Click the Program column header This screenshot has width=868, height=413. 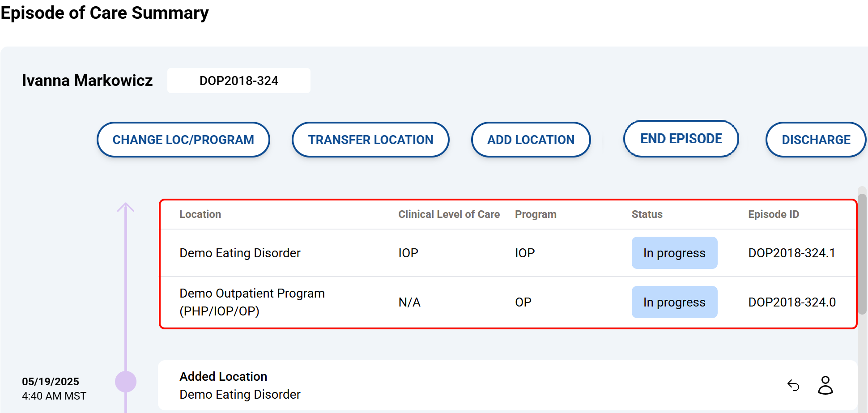pos(536,214)
